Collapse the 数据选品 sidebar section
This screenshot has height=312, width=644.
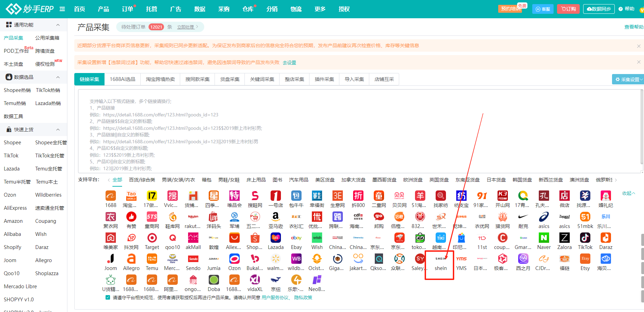tap(58, 77)
